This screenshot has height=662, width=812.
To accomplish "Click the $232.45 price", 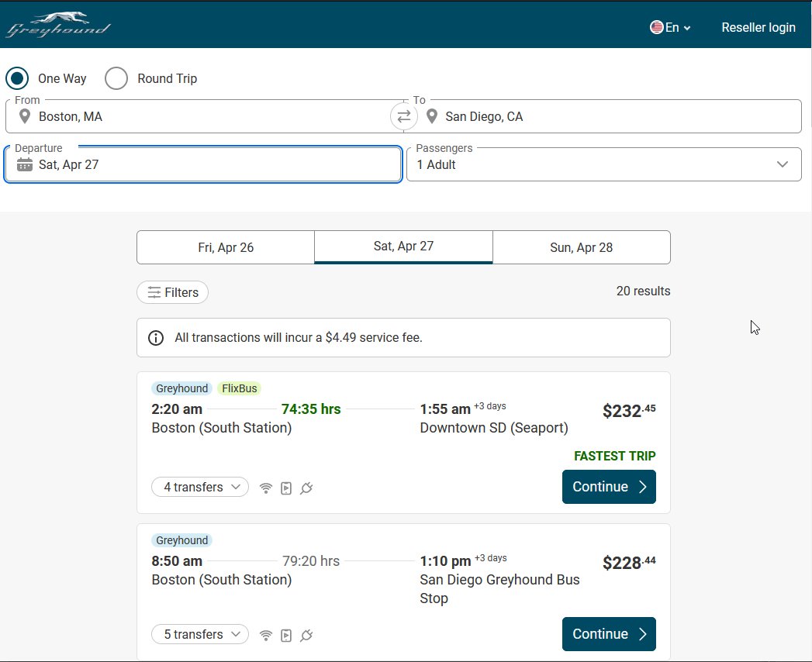I will coord(629,410).
